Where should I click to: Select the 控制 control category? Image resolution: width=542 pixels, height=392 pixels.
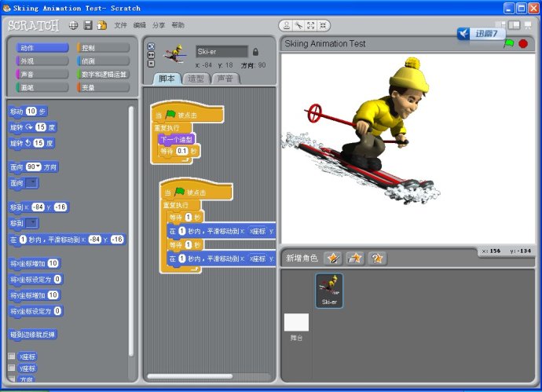pyautogui.click(x=104, y=48)
